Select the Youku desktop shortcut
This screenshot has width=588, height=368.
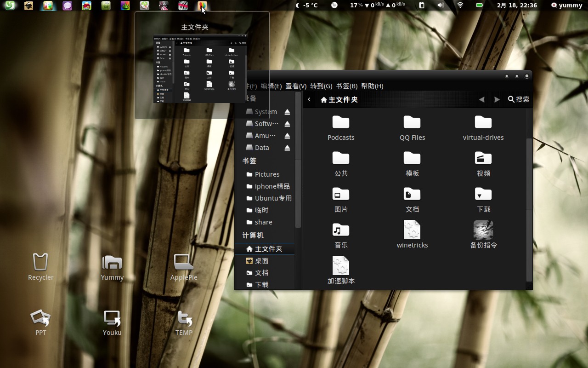point(112,322)
